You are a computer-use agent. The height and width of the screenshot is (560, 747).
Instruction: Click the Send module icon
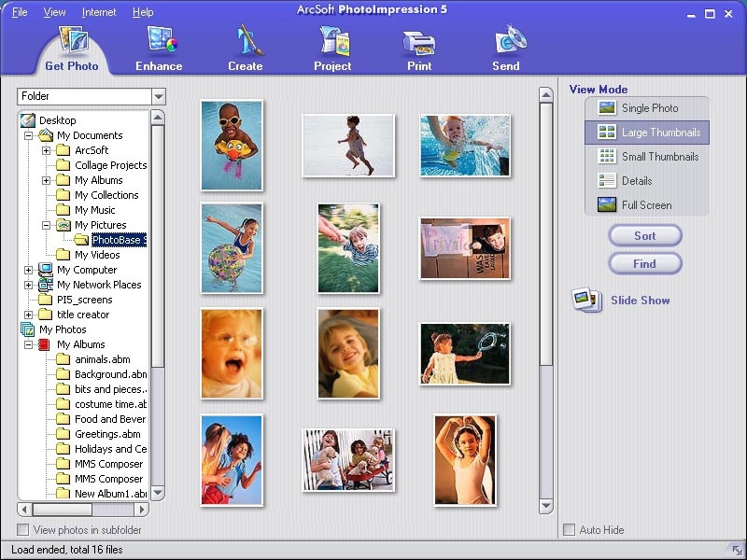[x=505, y=42]
